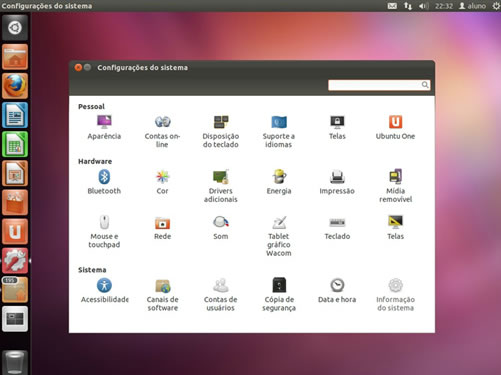Open Disposição do teclado settings
This screenshot has height=375, width=501.
pos(221,131)
